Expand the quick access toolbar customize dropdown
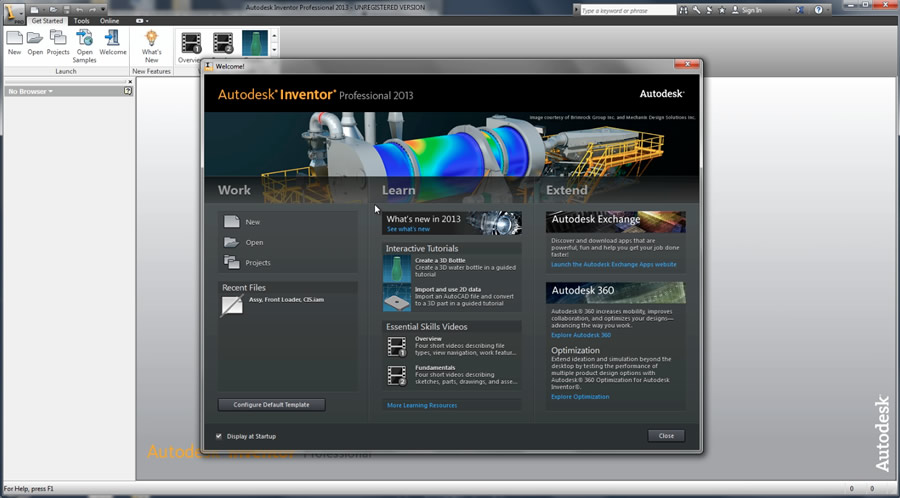900x498 pixels. tap(103, 10)
